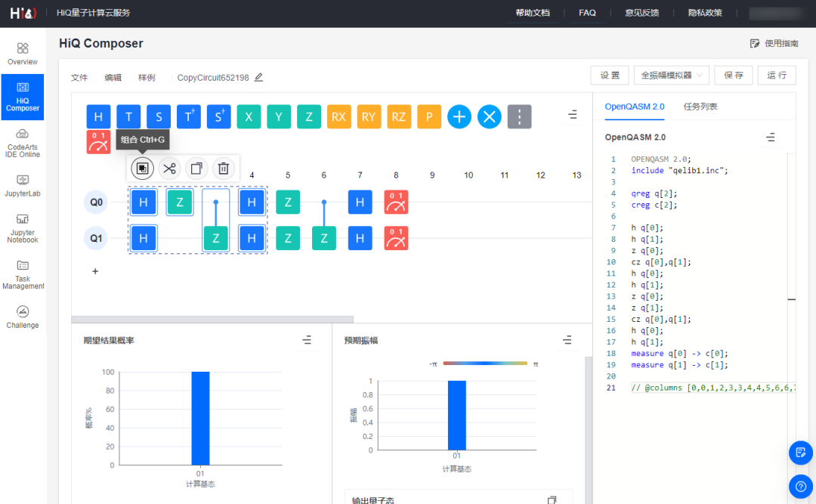The width and height of the screenshot is (816, 504).
Task: Open JupyterLab from the sidebar
Action: (x=23, y=185)
